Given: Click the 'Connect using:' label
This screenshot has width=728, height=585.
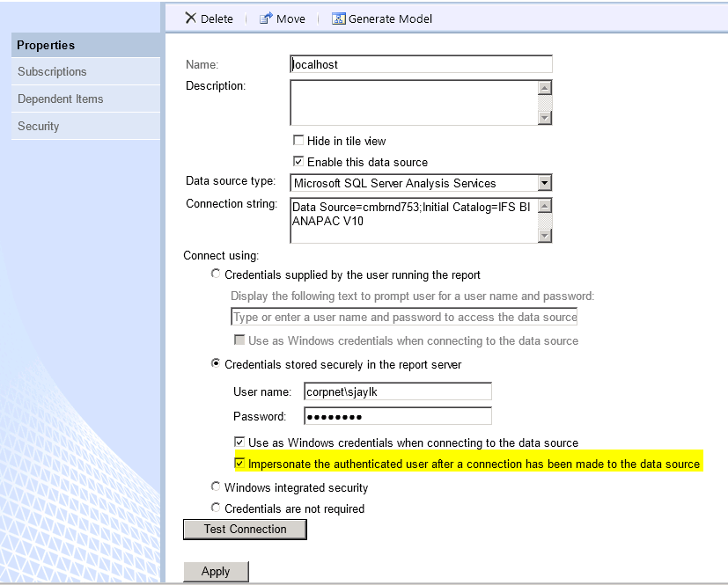Looking at the screenshot, I should click(221, 256).
